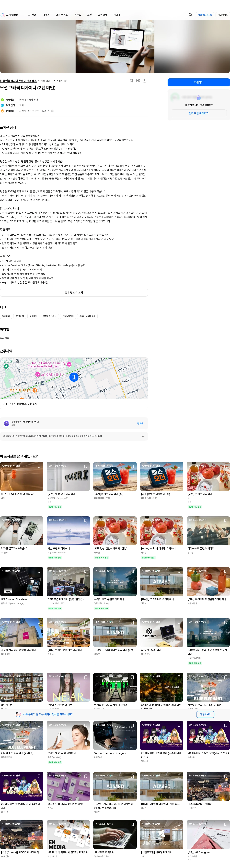Click the building pin on the map
230x868 pixels.
[x=74, y=377]
